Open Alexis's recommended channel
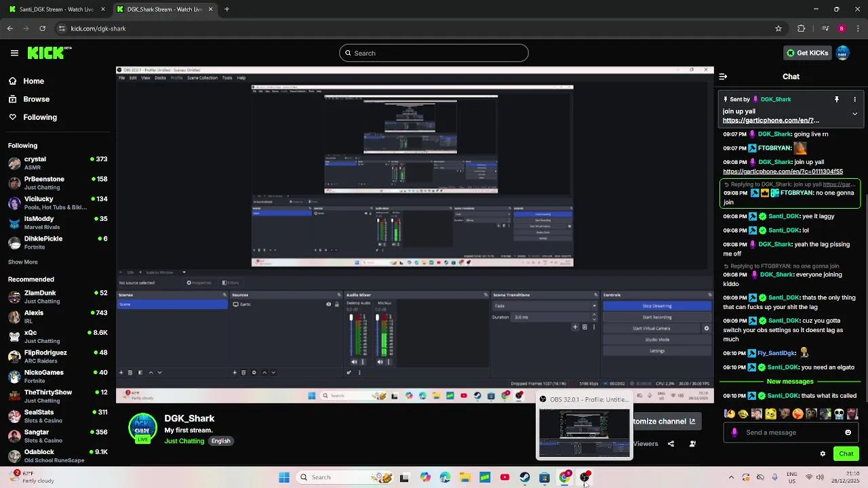The width and height of the screenshot is (868, 488). (x=58, y=317)
